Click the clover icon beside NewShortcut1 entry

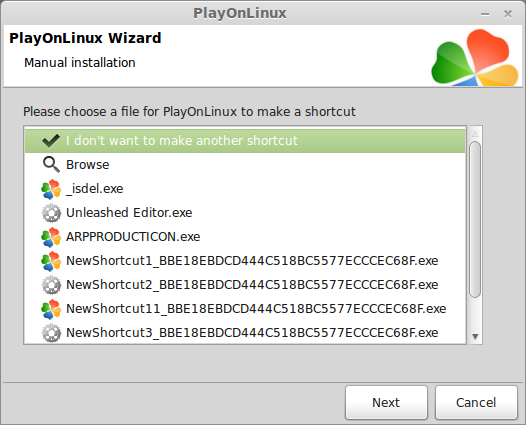(x=51, y=261)
